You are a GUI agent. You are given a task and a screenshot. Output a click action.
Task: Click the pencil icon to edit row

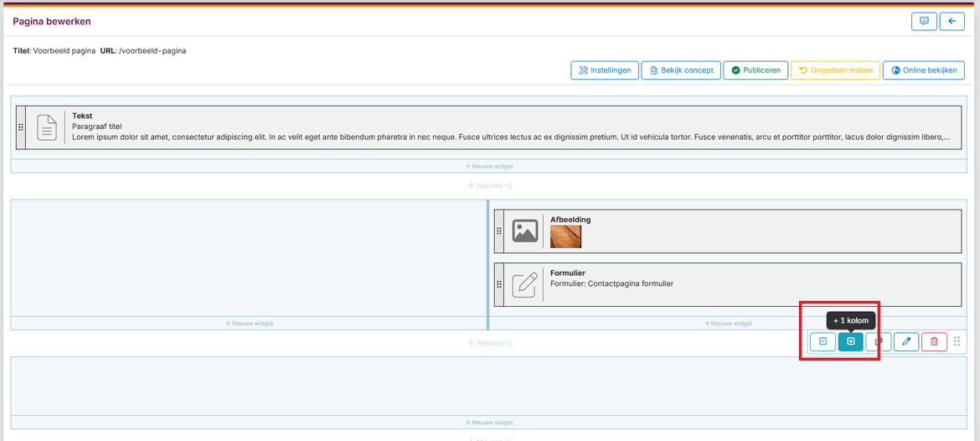tap(905, 341)
